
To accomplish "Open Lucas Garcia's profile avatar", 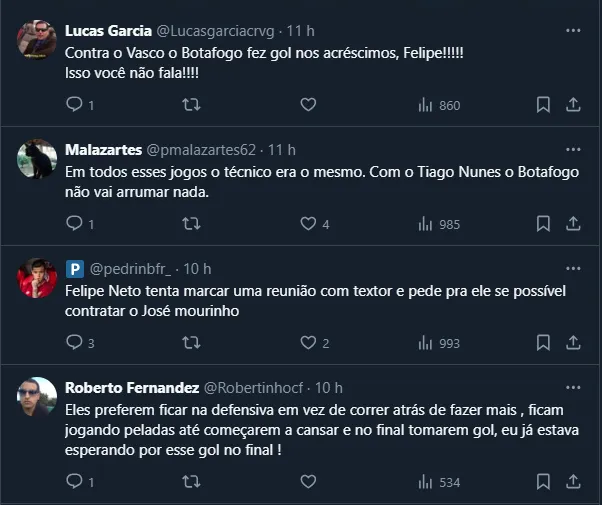I will 37,40.
